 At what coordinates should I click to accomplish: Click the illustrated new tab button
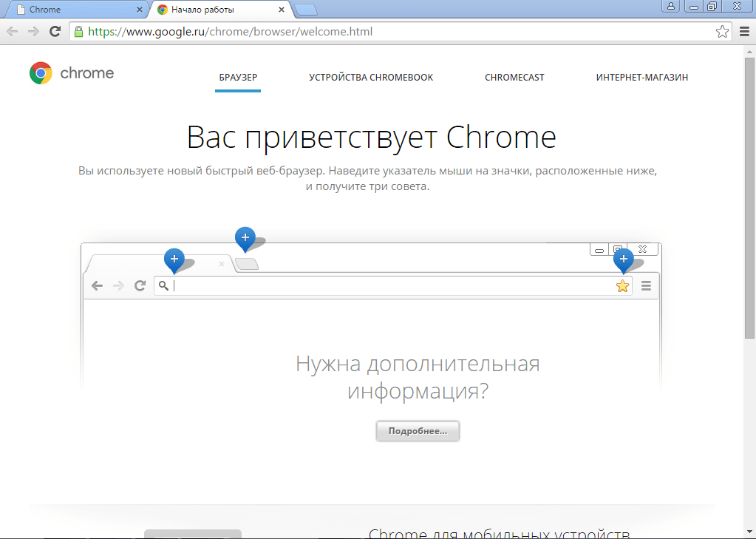tap(247, 264)
